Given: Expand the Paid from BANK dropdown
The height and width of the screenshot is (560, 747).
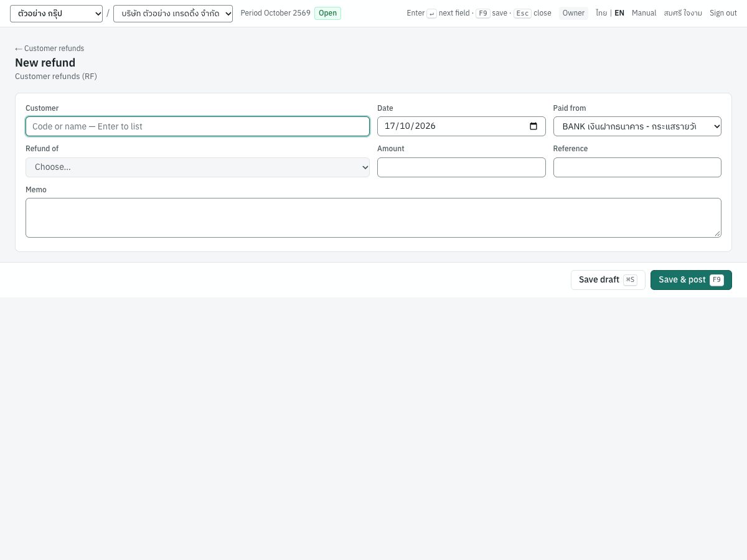Looking at the screenshot, I should point(637,126).
